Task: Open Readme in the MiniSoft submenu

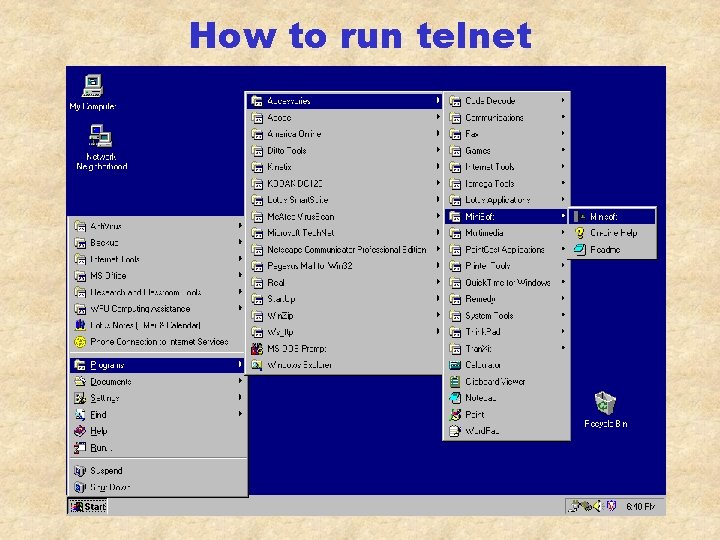Action: pos(612,249)
